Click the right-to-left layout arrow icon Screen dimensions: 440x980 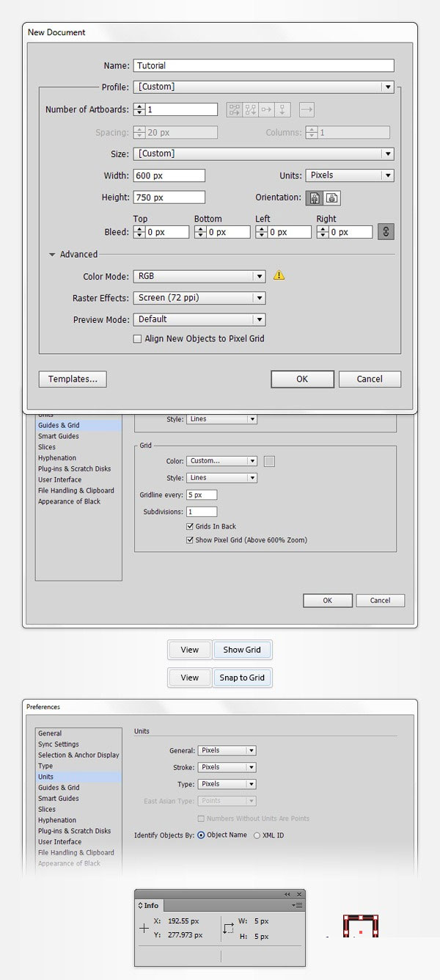point(307,109)
